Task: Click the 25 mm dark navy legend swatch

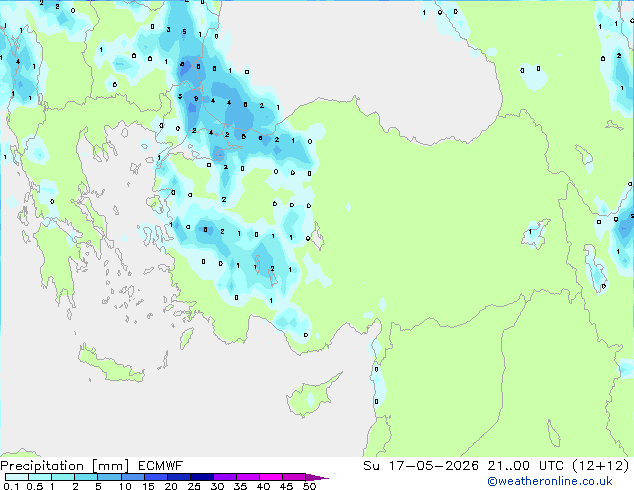Action: pos(201,477)
